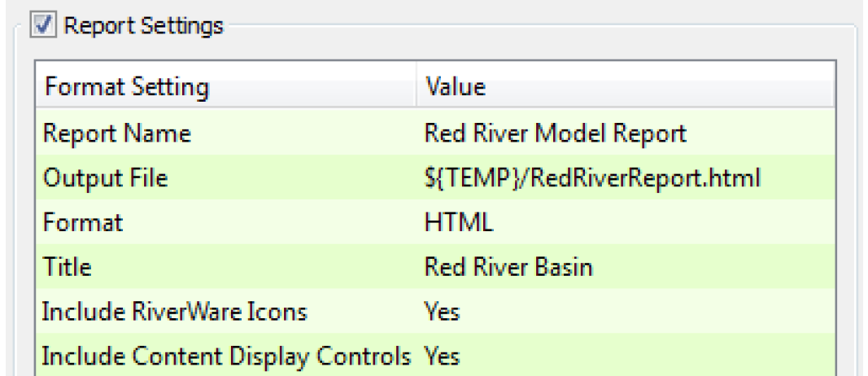
Task: Select the Output File setting label
Action: pyautogui.click(x=106, y=177)
